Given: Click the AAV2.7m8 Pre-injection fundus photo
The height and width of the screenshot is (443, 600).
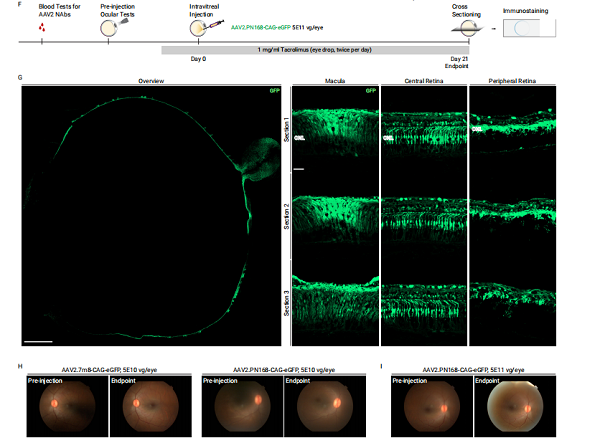Looking at the screenshot, I should point(67,406).
